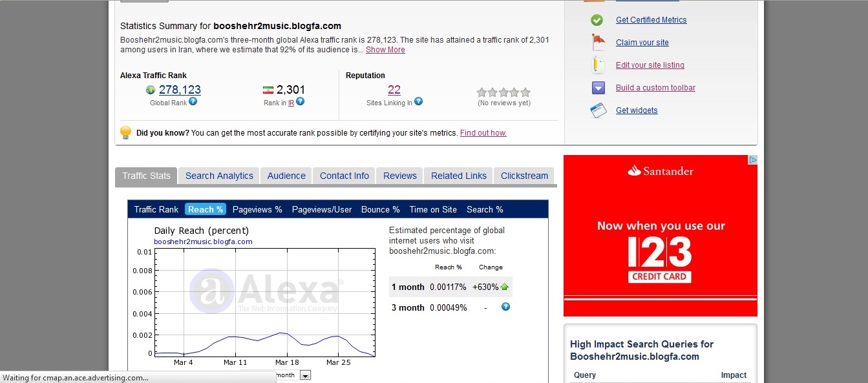This screenshot has width=868, height=383.
Task: Click the red flag Claim your site icon
Action: point(598,43)
